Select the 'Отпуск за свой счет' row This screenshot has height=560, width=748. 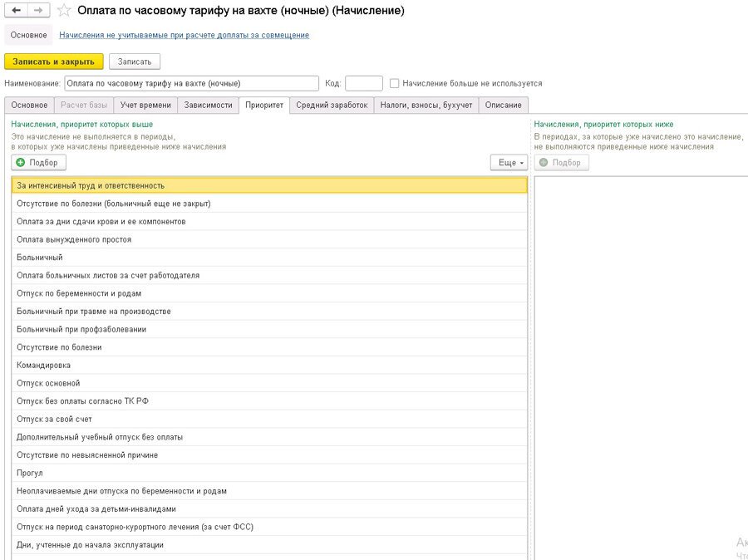(x=269, y=420)
